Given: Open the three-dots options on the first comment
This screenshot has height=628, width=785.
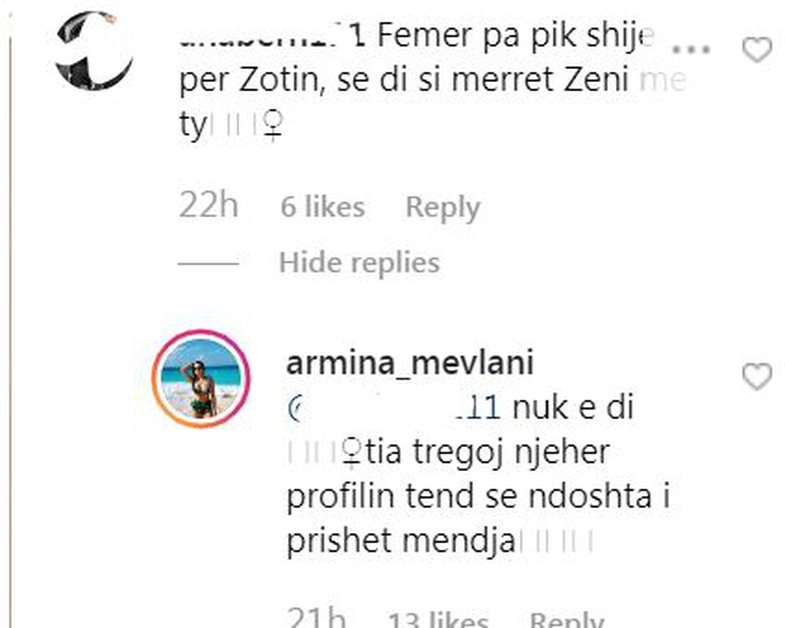Looking at the screenshot, I should [x=691, y=50].
